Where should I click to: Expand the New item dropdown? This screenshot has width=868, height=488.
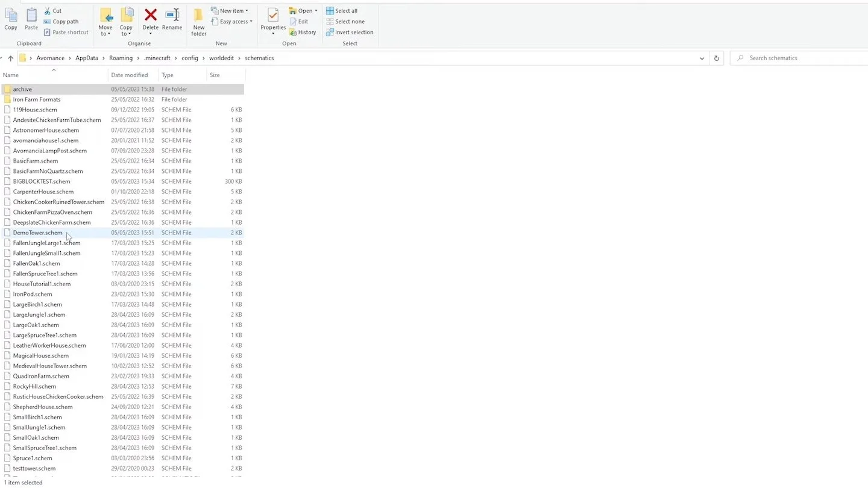click(230, 11)
